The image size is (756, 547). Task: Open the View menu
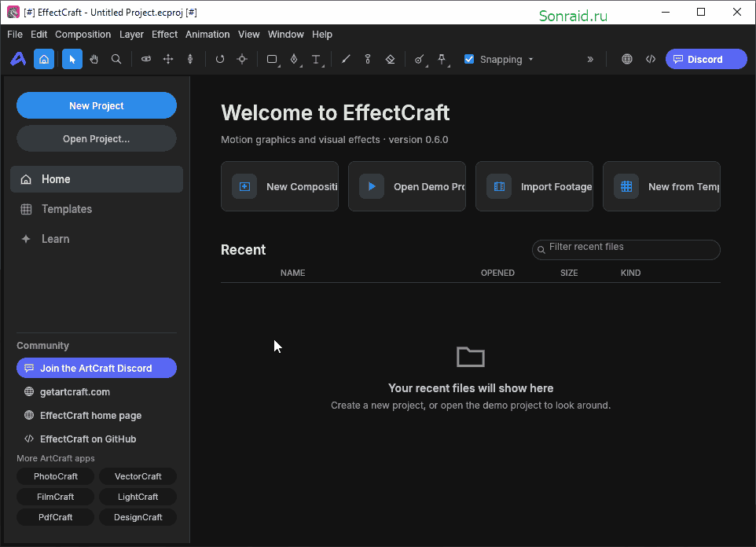point(249,35)
